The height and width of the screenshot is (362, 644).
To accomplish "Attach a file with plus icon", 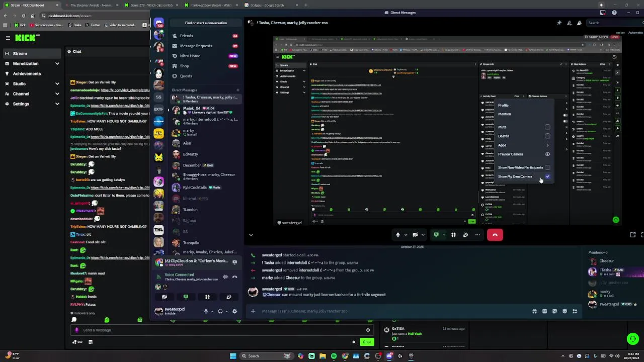I will pyautogui.click(x=253, y=311).
